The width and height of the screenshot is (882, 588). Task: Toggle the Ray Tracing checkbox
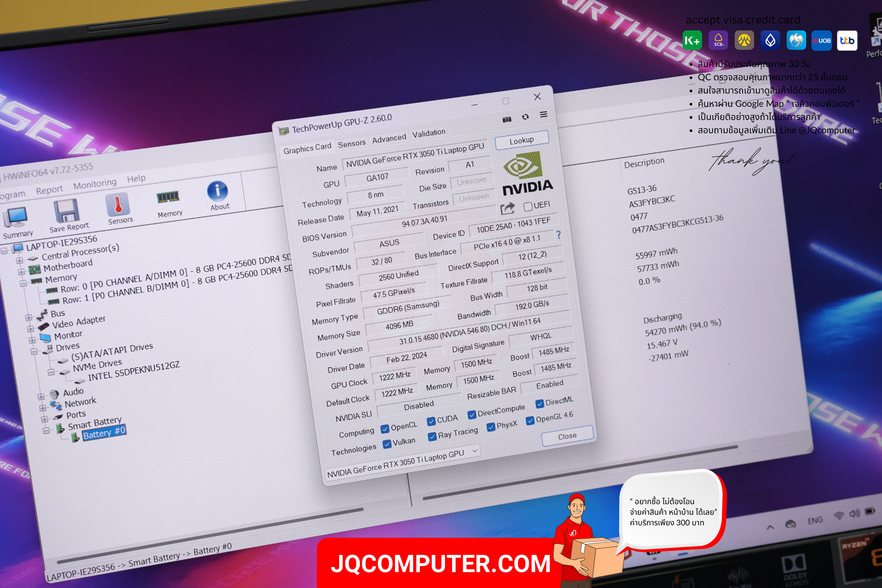[x=432, y=436]
